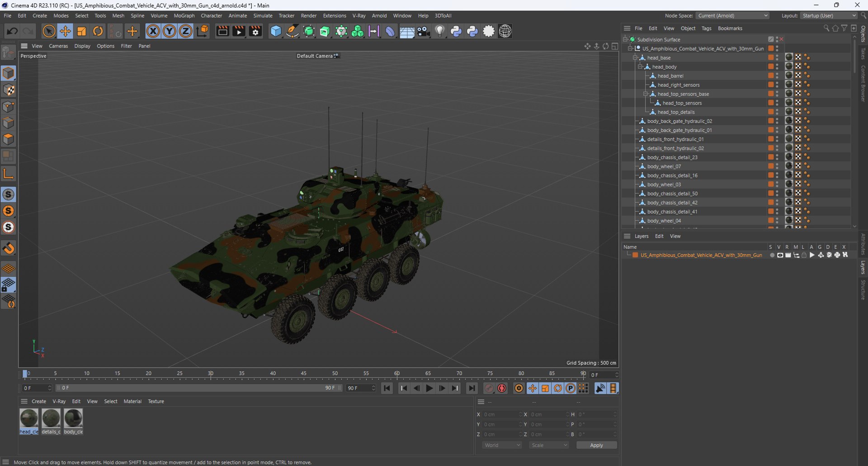The height and width of the screenshot is (466, 868).
Task: Click the timeline frame 30 marker
Action: click(x=211, y=374)
